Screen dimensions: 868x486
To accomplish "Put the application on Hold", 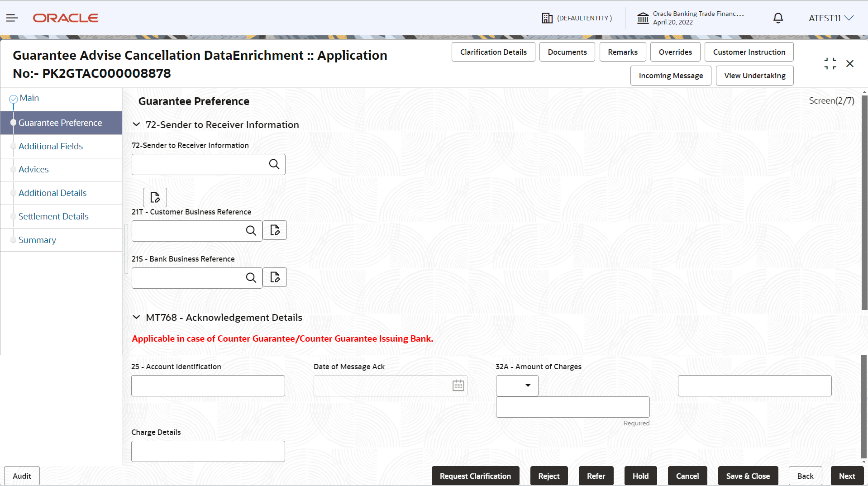I will (640, 476).
